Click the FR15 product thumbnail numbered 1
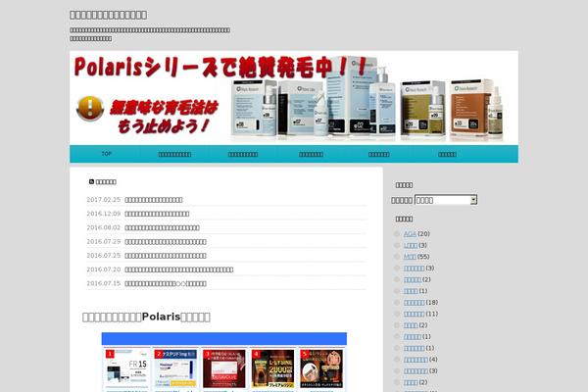Screen dimensions: 588x392 pyautogui.click(x=126, y=368)
